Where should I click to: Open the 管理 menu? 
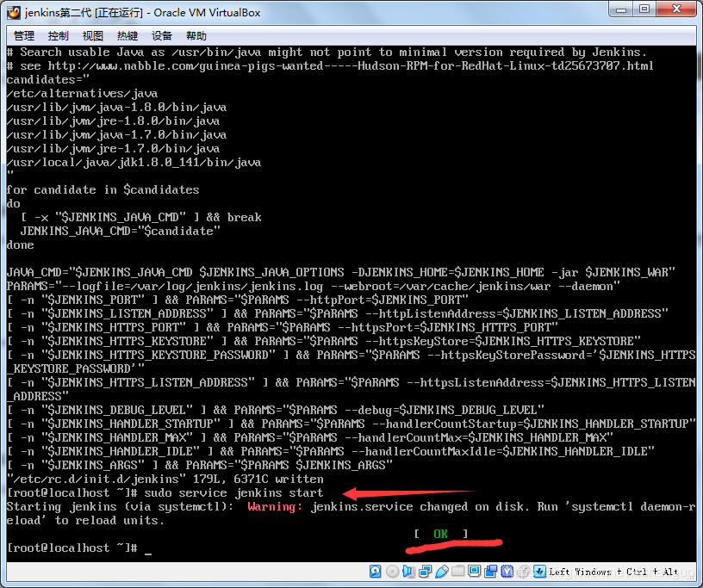(x=24, y=36)
